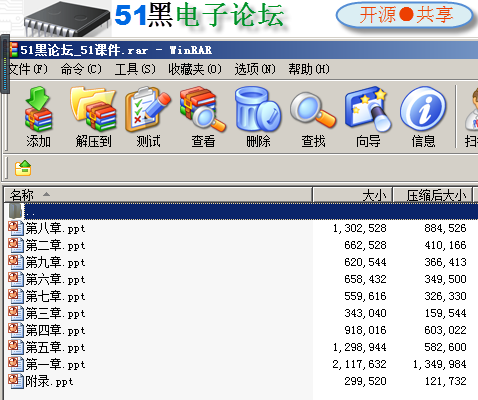The width and height of the screenshot is (478, 400).
Task: Sort by 压缩后大小 column header
Action: click(x=433, y=195)
